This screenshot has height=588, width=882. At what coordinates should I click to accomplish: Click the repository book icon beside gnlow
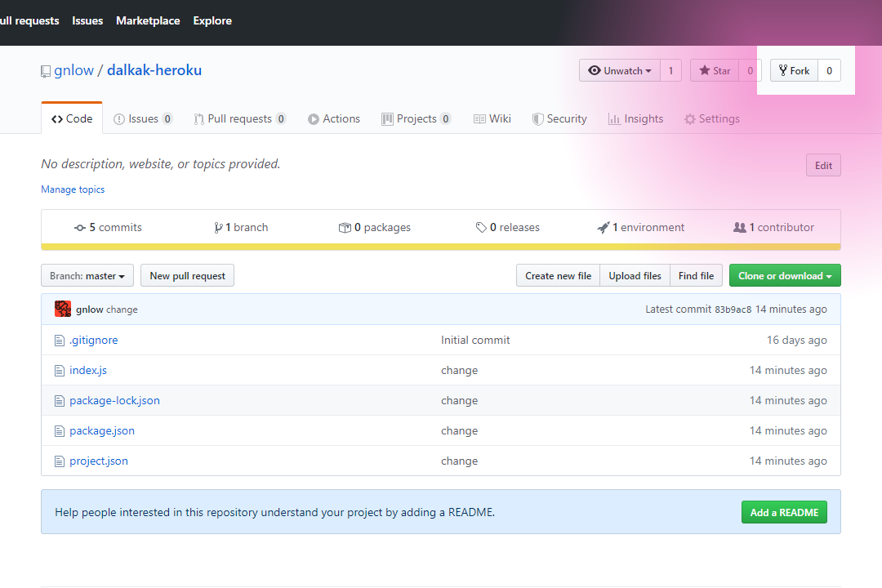tap(46, 72)
